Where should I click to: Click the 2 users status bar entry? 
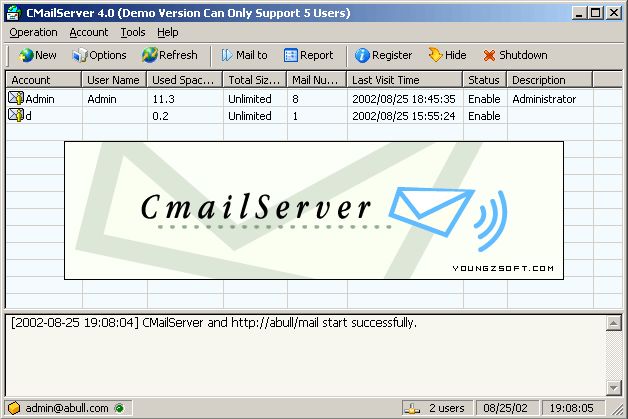[447, 408]
